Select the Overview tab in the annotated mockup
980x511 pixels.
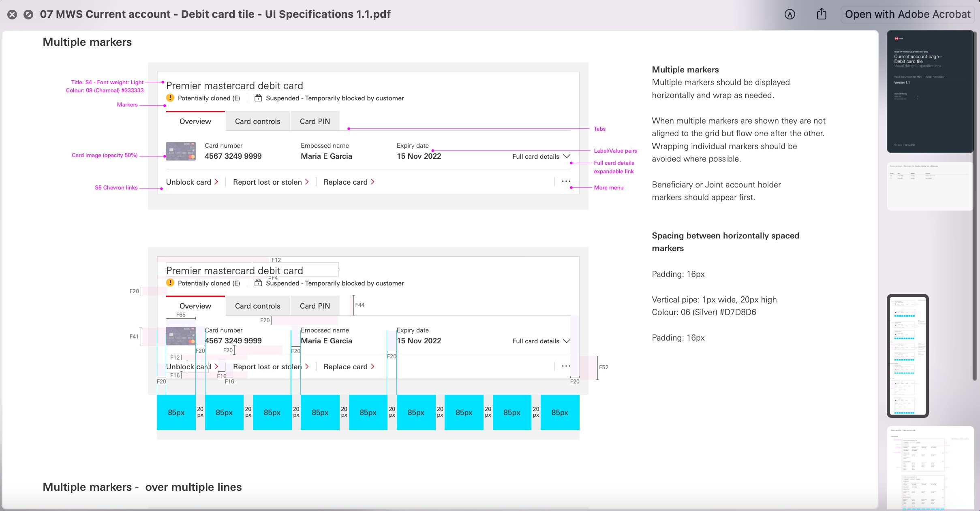[195, 121]
